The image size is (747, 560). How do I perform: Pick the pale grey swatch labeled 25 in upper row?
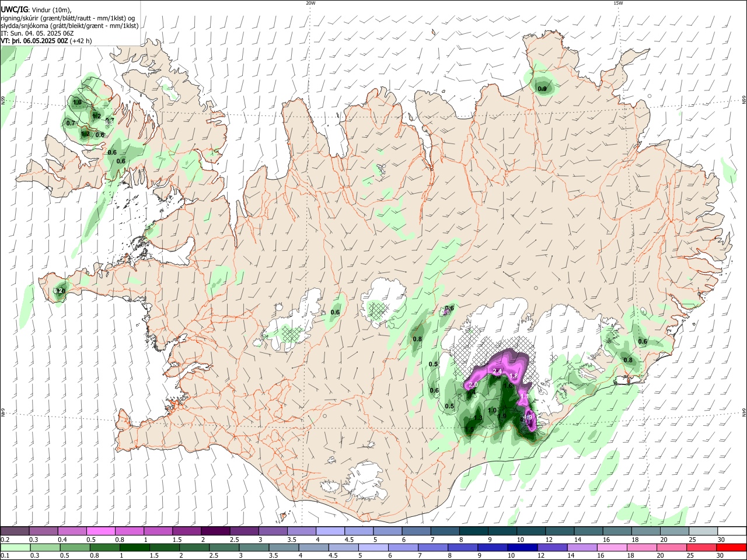pyautogui.click(x=703, y=531)
